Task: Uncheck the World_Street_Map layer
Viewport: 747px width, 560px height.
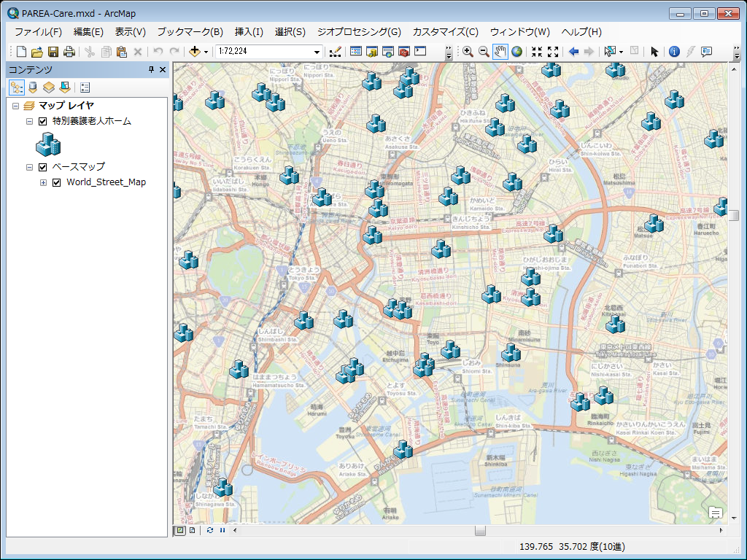Action: [56, 182]
